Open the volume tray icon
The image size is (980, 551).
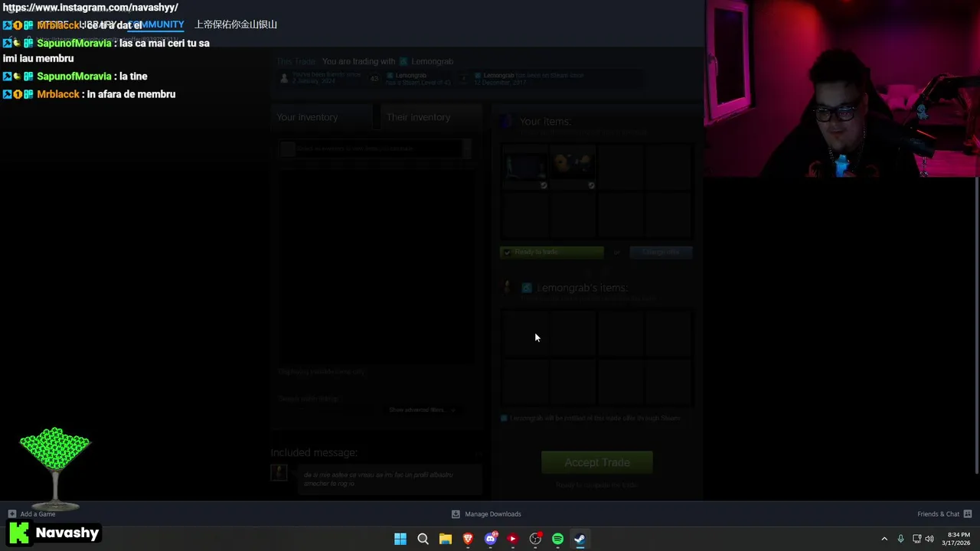pos(929,539)
